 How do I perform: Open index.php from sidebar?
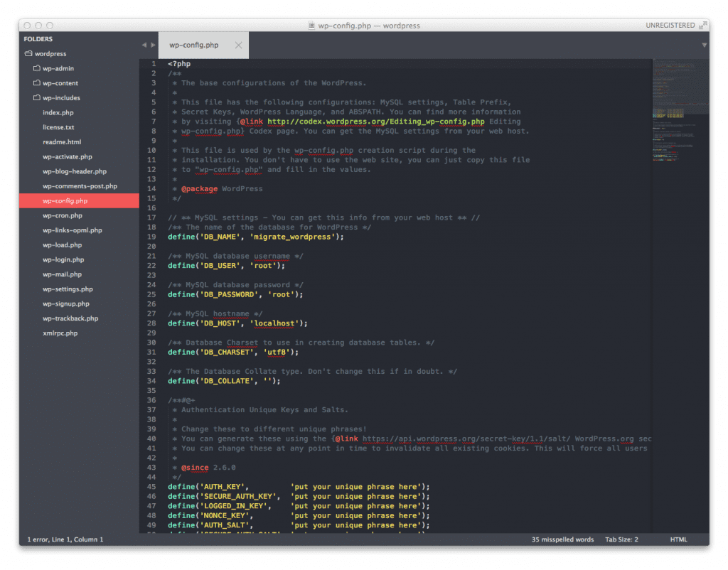(x=58, y=113)
